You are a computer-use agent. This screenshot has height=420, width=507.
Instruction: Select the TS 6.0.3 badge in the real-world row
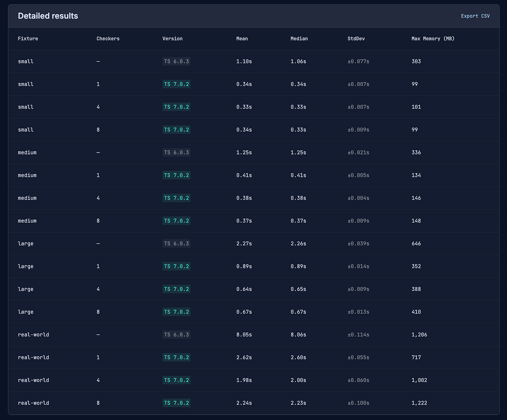pos(176,335)
